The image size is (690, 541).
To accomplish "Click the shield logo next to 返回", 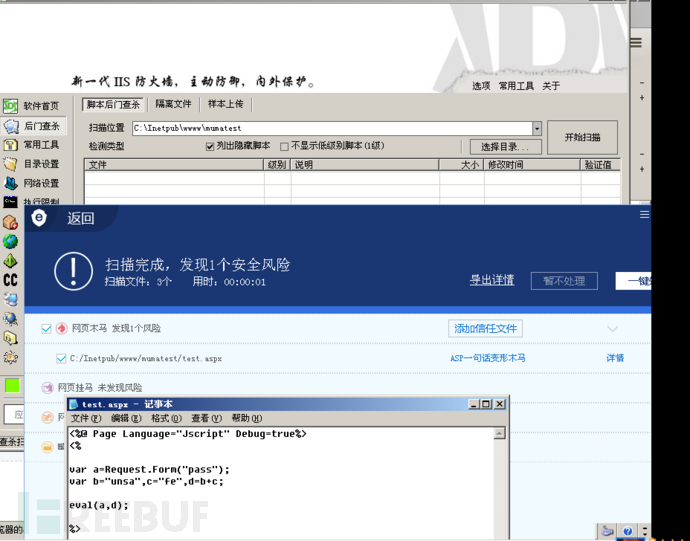I will pos(39,217).
